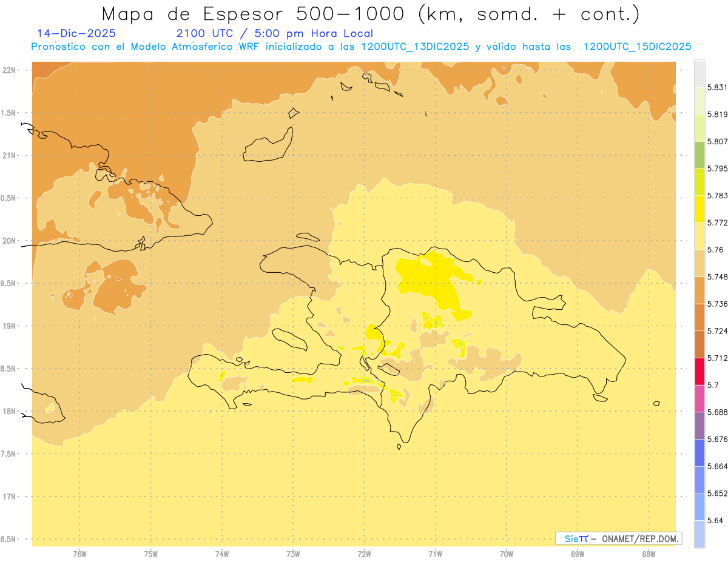The width and height of the screenshot is (728, 562).
Task: Click the time label '2100 UTC / 5:00 pm Hora Local'
Action: [274, 33]
